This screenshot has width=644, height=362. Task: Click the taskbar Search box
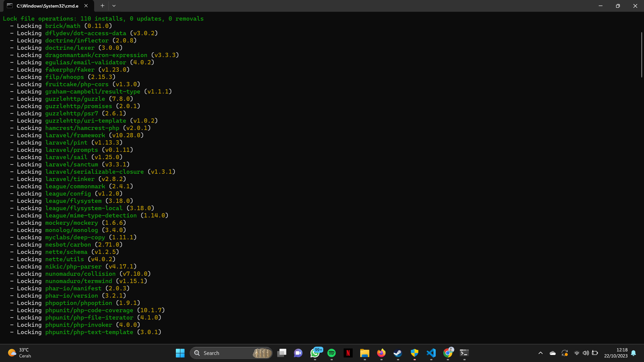point(231,353)
